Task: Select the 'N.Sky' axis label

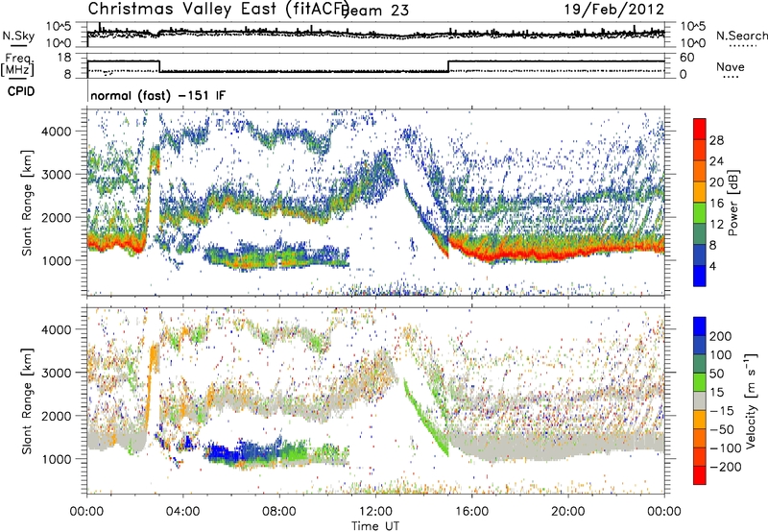Action: 18,36
